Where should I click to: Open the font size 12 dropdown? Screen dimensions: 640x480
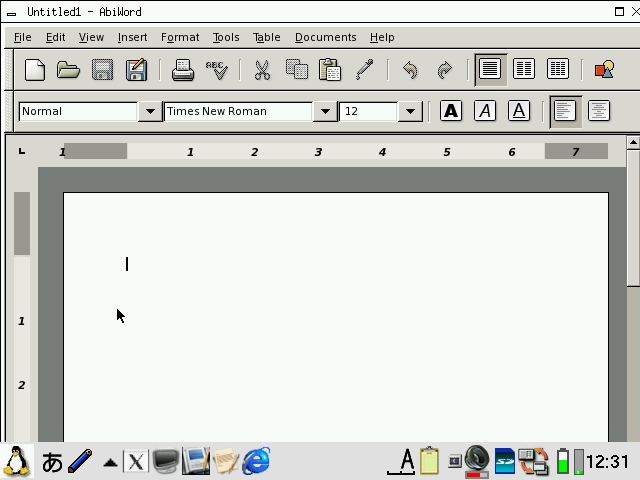410,111
